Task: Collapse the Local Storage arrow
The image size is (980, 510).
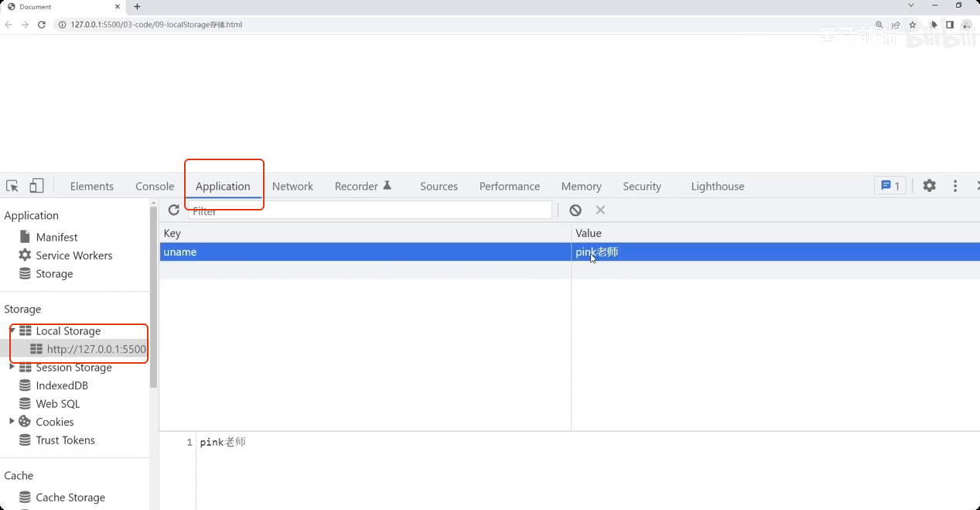Action: tap(12, 330)
